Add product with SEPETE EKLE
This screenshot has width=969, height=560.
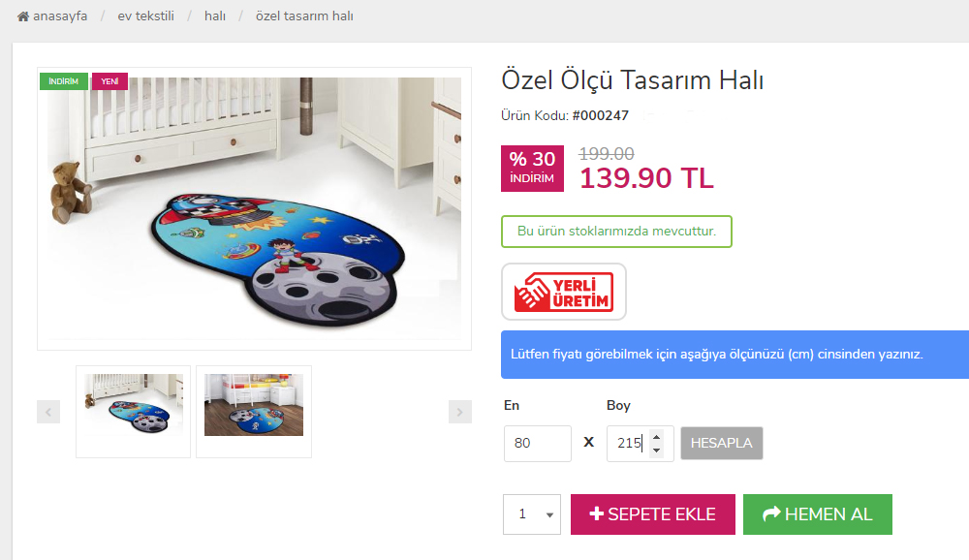click(x=652, y=514)
